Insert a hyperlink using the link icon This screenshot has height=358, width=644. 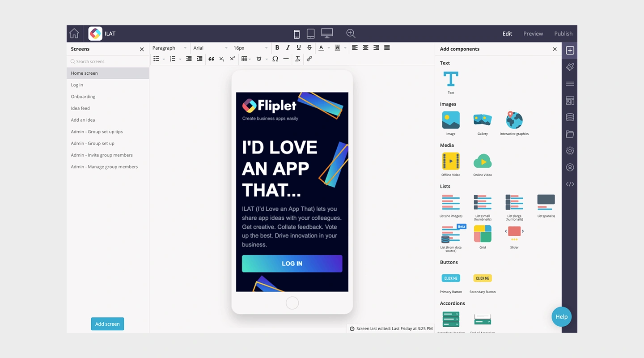pos(309,59)
